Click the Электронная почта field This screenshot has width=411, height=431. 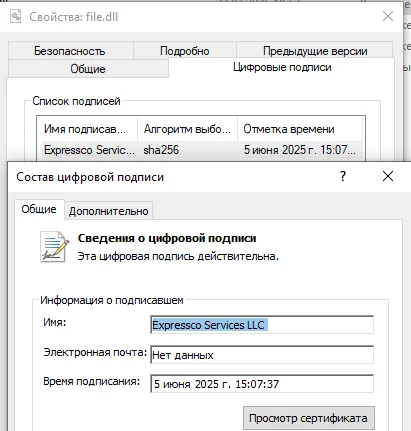click(x=262, y=355)
